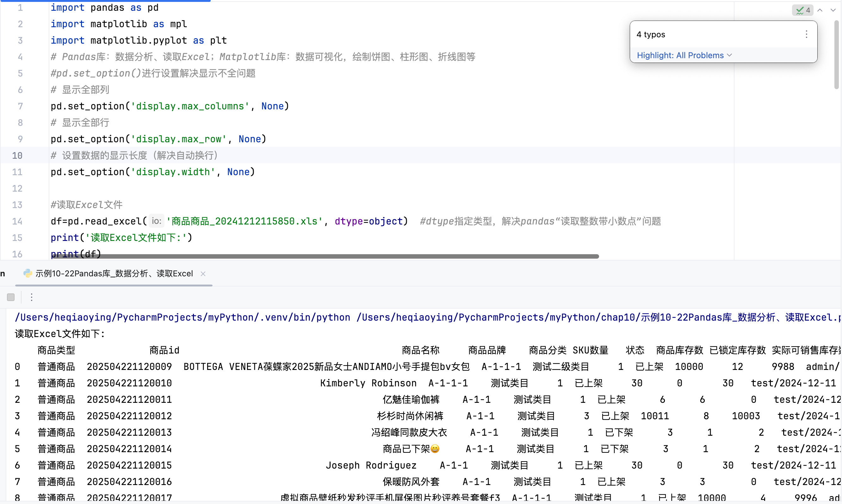Viewport: 842px width, 504px height.
Task: Open the 4 typos popup kebab menu
Action: pyautogui.click(x=806, y=34)
